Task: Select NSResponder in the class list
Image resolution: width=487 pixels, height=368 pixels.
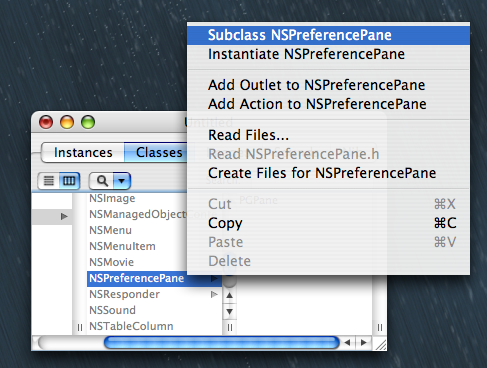Action: click(x=154, y=294)
